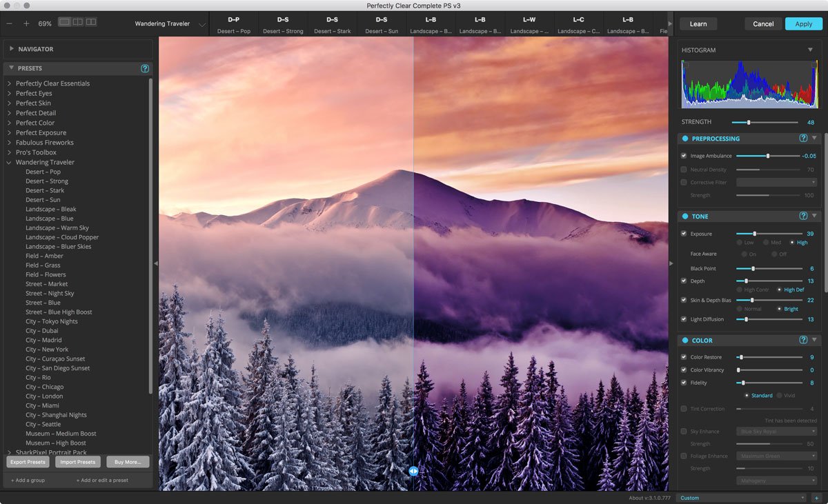Screen dimensions: 828x504
Task: Click the before/after split handle on image
Action: point(413,472)
